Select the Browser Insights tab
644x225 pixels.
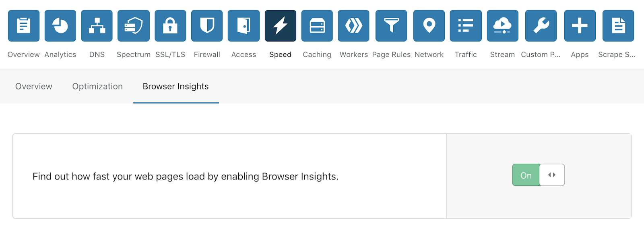(176, 86)
